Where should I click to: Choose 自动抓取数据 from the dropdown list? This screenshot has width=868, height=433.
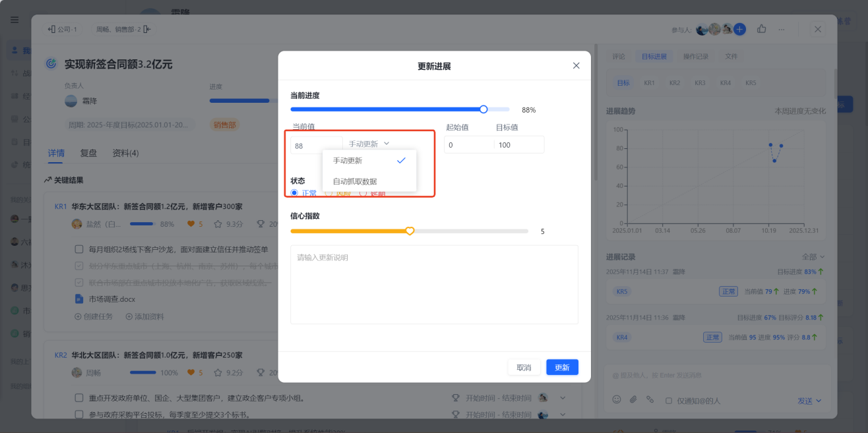click(x=369, y=181)
